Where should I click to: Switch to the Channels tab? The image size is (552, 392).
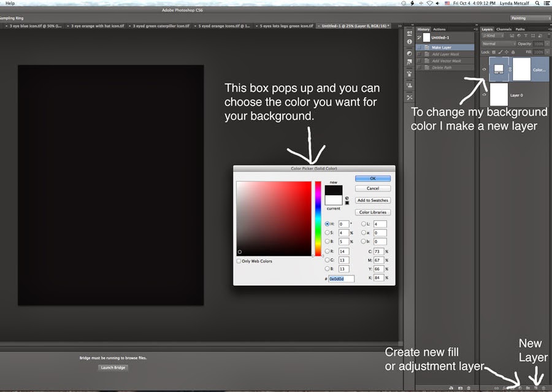click(504, 29)
